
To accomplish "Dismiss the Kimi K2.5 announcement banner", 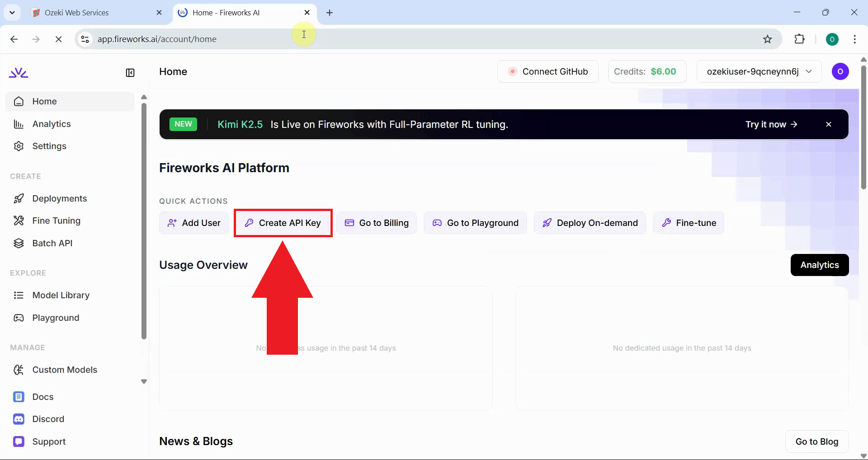I will [829, 124].
